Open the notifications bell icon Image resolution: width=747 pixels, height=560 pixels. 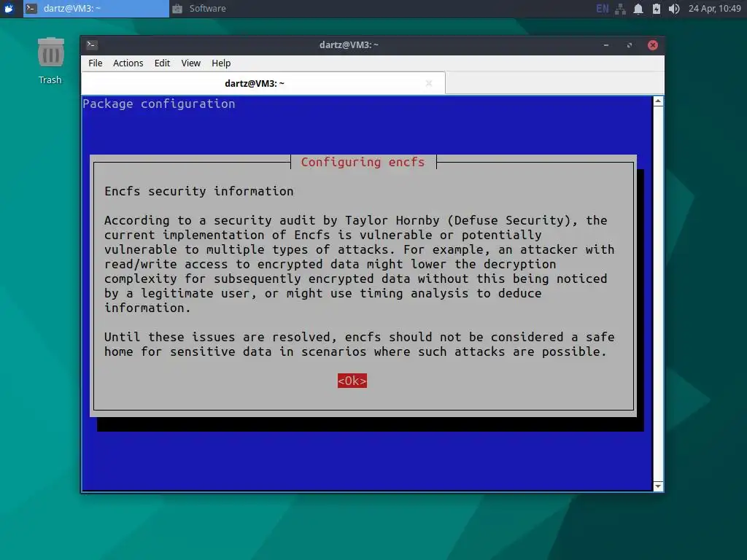click(638, 9)
